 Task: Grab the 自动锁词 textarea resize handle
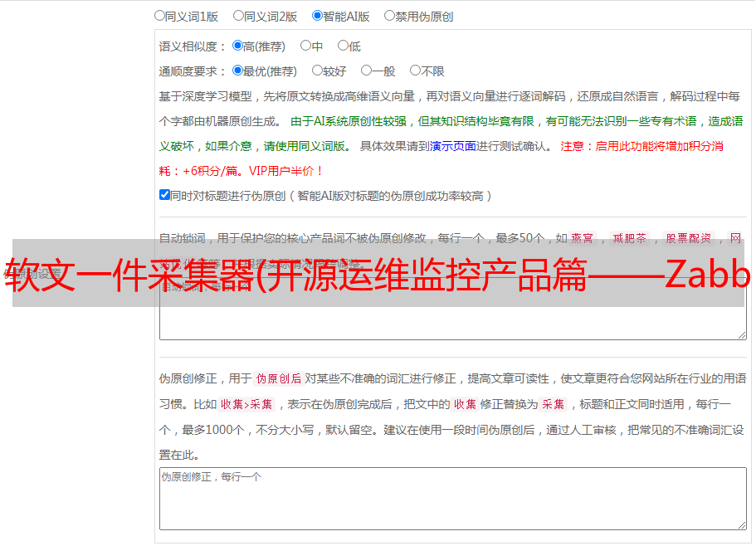coord(742,335)
